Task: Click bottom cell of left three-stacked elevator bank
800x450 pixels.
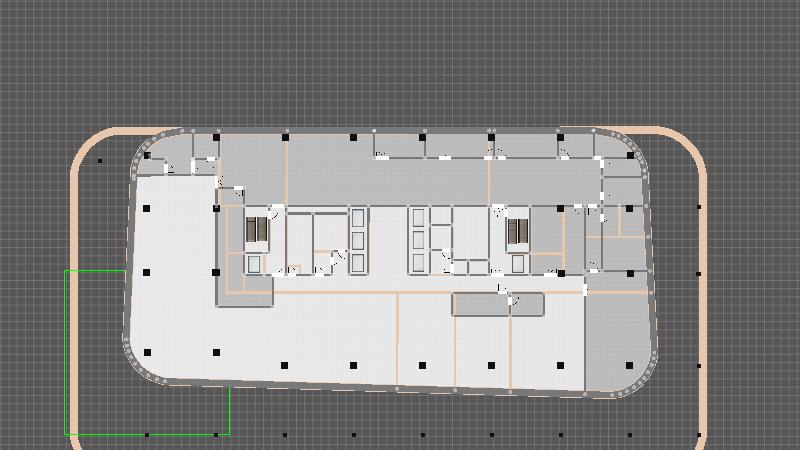Action: pos(359,262)
